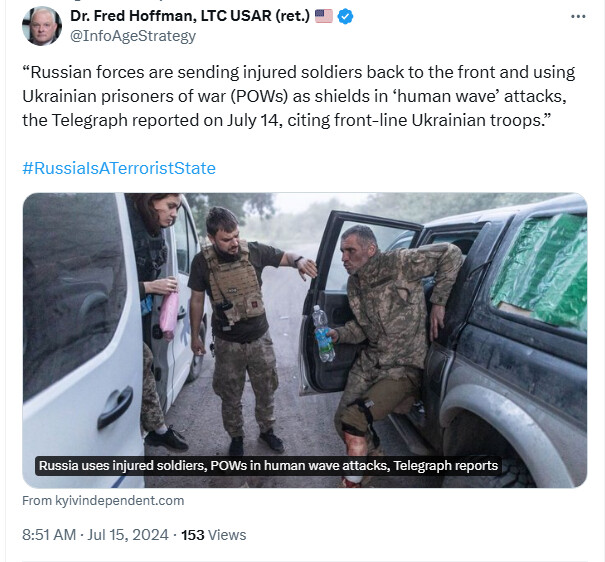Click the white van door handle in photo

[x=115, y=407]
